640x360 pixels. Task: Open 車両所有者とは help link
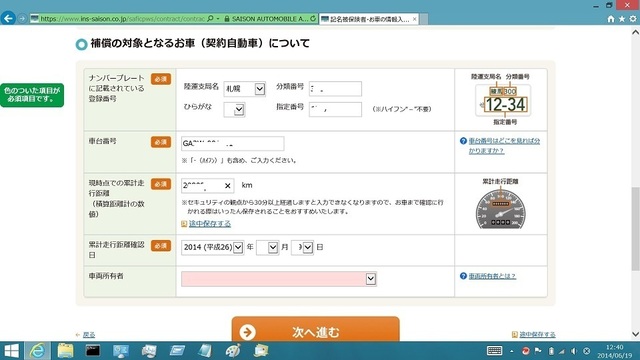[x=492, y=276]
